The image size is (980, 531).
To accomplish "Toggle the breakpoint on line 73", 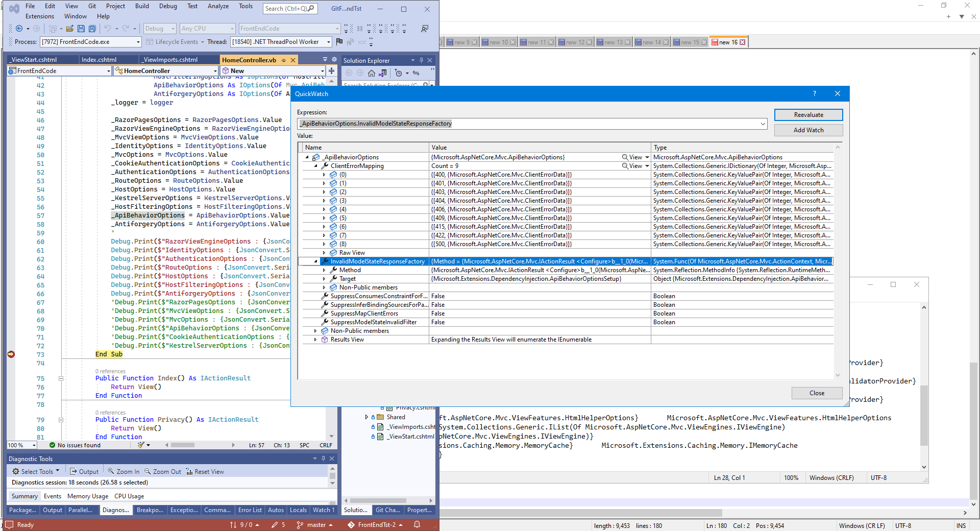I will tap(11, 354).
